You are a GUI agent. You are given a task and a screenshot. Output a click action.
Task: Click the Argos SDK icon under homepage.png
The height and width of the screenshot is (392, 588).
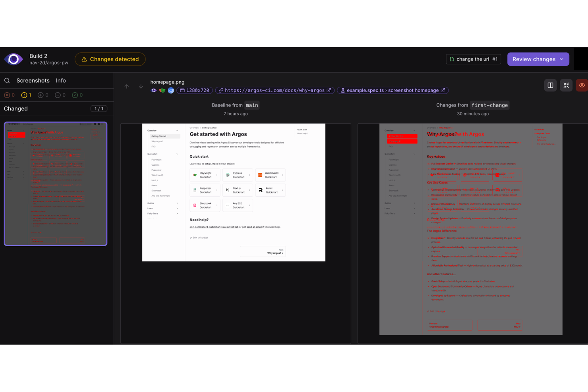[154, 91]
